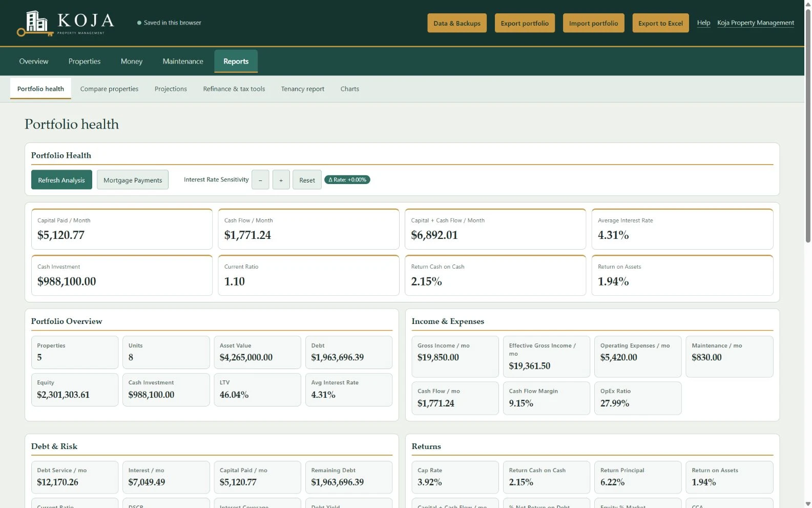Increase the interest rate sensitivity with plus

[x=281, y=180]
